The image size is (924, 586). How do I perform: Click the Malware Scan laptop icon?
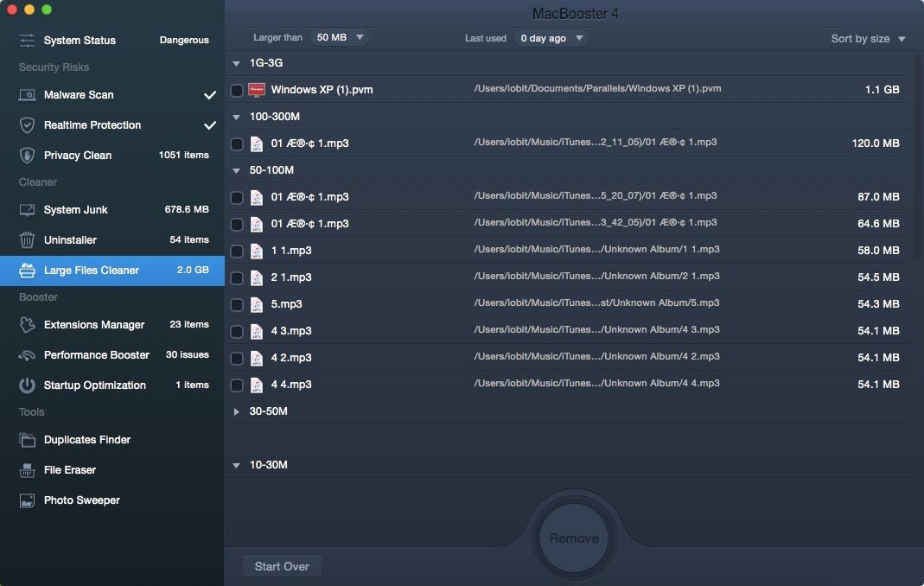pyautogui.click(x=27, y=95)
